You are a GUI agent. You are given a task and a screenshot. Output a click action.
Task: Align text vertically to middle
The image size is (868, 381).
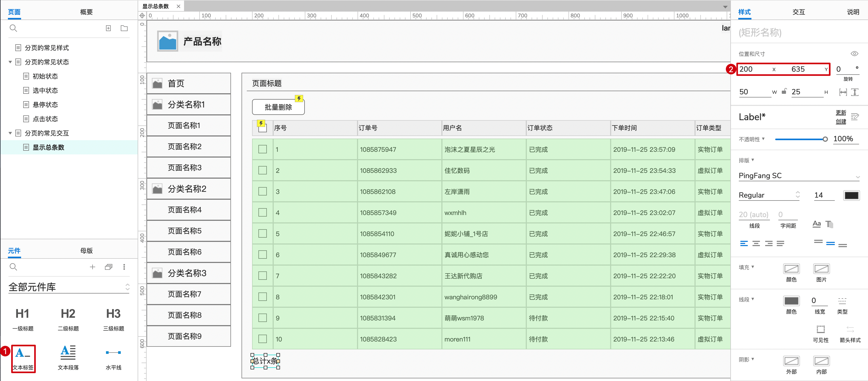[x=831, y=243]
